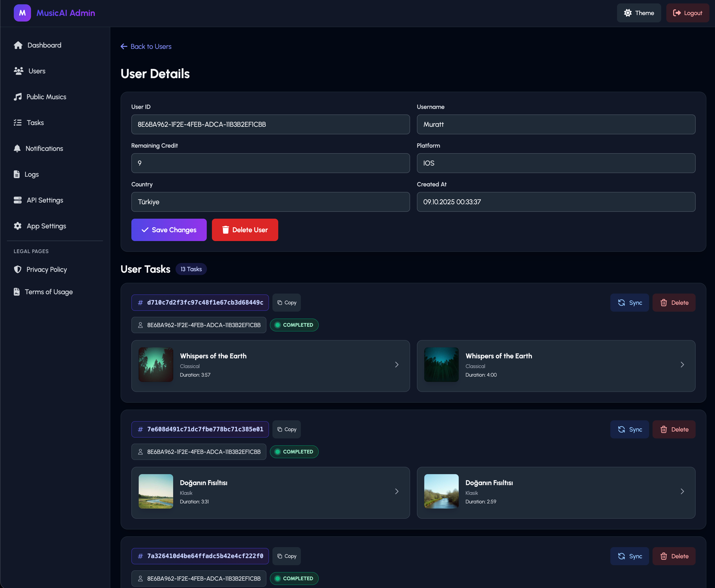This screenshot has width=715, height=588.
Task: Expand Doğanın Fısıltısı 3:31 chevron
Action: coord(396,491)
